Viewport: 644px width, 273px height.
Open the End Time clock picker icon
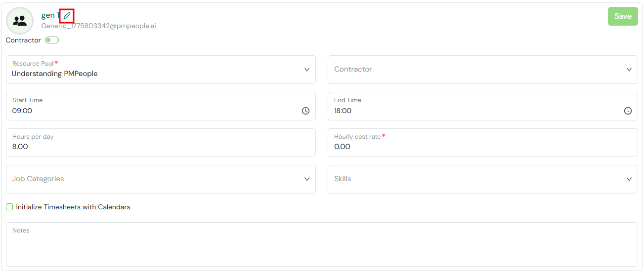(x=628, y=111)
